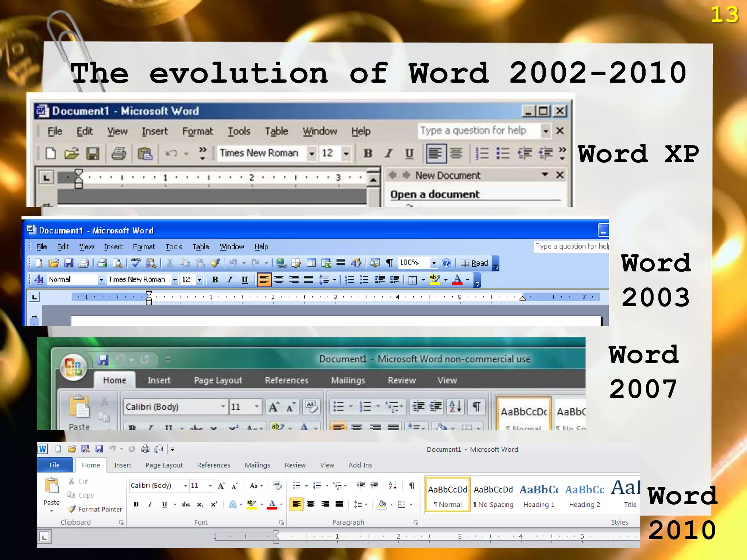Click the Save icon in Word 2007 quick access
The image size is (747, 560).
pos(103,360)
